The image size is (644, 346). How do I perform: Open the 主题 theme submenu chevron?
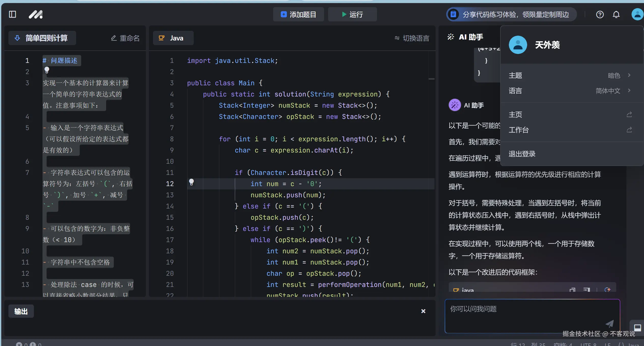(629, 75)
